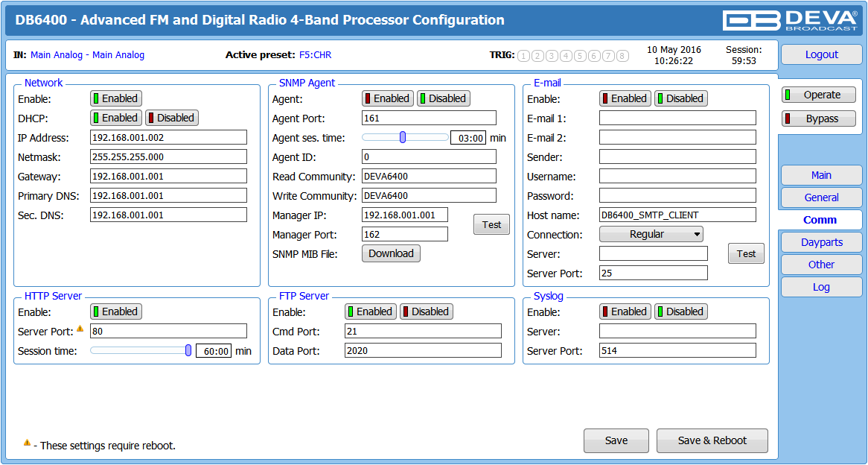This screenshot has height=465, width=868.
Task: Open the Other tab
Action: [x=822, y=265]
